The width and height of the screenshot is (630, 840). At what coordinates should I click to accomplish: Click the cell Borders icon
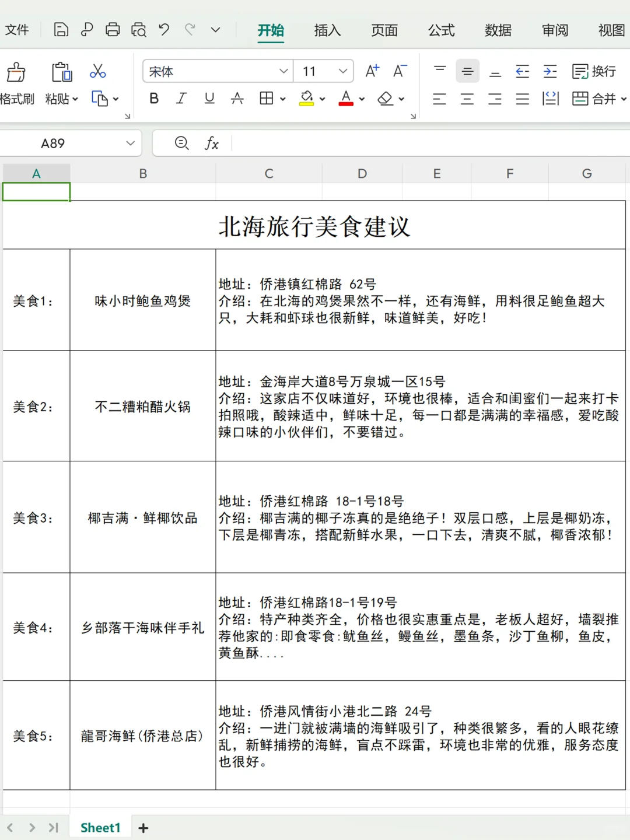pyautogui.click(x=267, y=99)
